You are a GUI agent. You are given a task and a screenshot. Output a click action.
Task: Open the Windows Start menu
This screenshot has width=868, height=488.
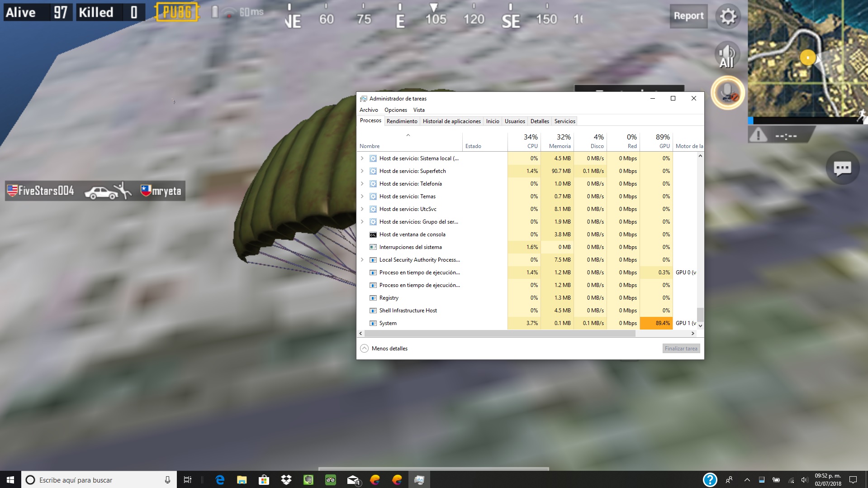click(10, 480)
